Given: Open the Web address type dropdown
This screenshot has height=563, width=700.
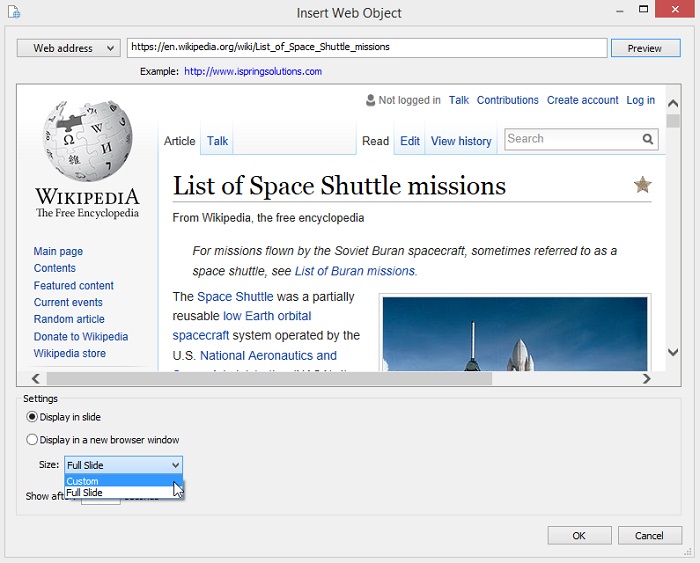Looking at the screenshot, I should pyautogui.click(x=69, y=48).
